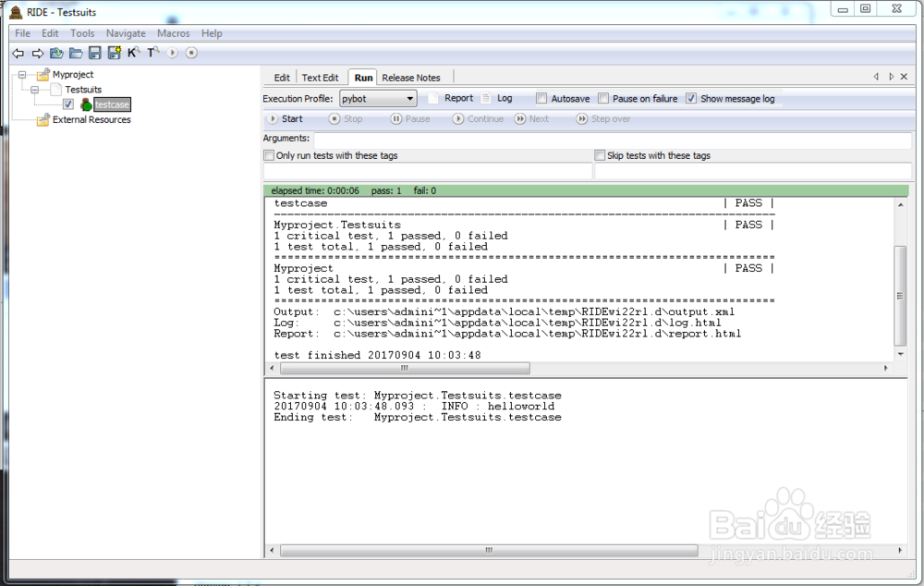Click the green elapsed time status bar
Image resolution: width=924 pixels, height=586 pixels.
click(586, 190)
